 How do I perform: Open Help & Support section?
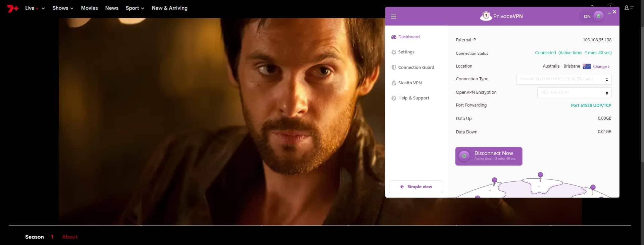click(x=410, y=98)
